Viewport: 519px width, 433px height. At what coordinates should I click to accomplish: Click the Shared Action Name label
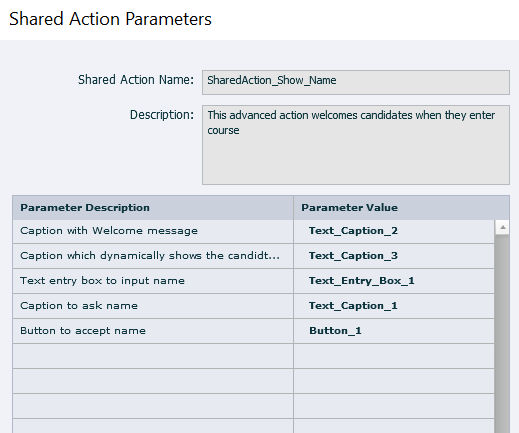pos(136,80)
